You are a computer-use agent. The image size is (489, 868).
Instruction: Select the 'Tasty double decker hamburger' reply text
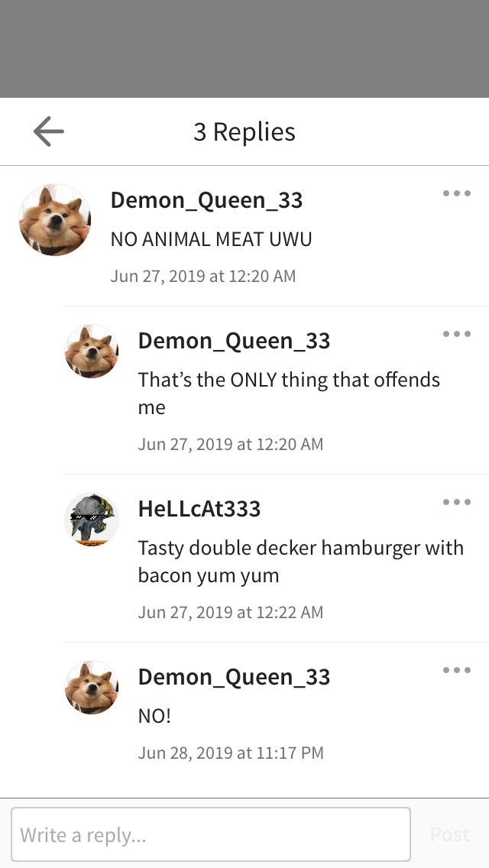coord(301,562)
